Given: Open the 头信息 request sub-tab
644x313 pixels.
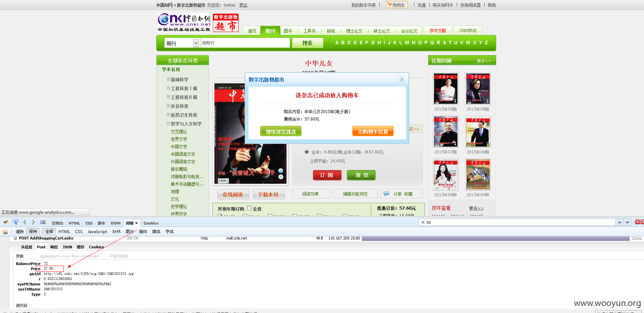Looking at the screenshot, I should [x=27, y=247].
